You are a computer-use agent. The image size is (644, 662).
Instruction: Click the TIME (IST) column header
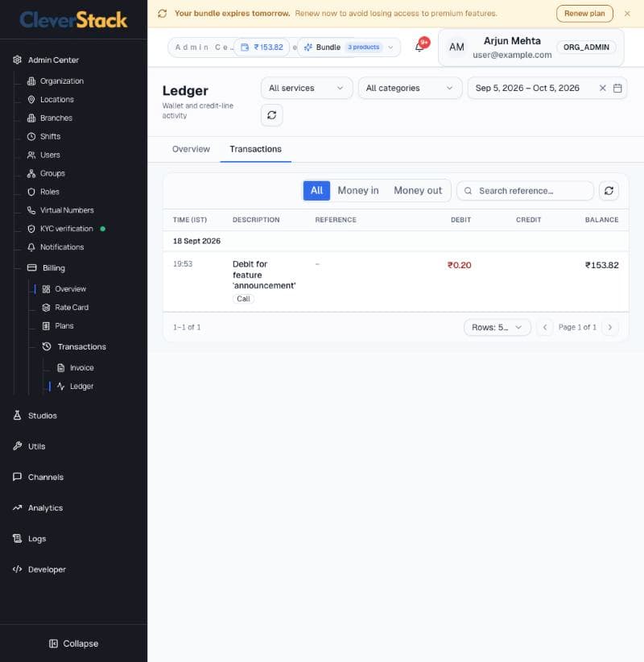190,220
